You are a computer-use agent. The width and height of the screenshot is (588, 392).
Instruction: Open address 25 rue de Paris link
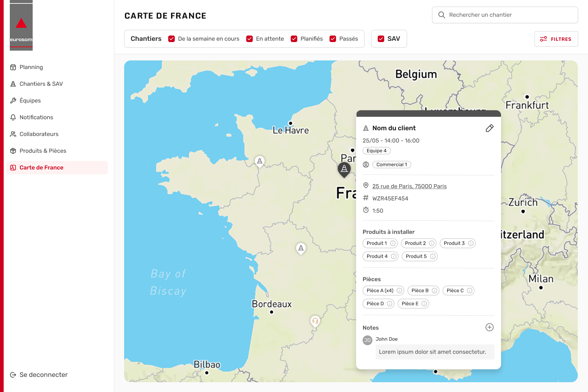click(410, 186)
